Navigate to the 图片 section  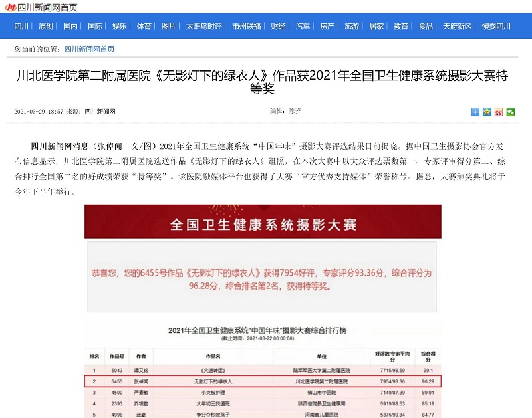(169, 27)
